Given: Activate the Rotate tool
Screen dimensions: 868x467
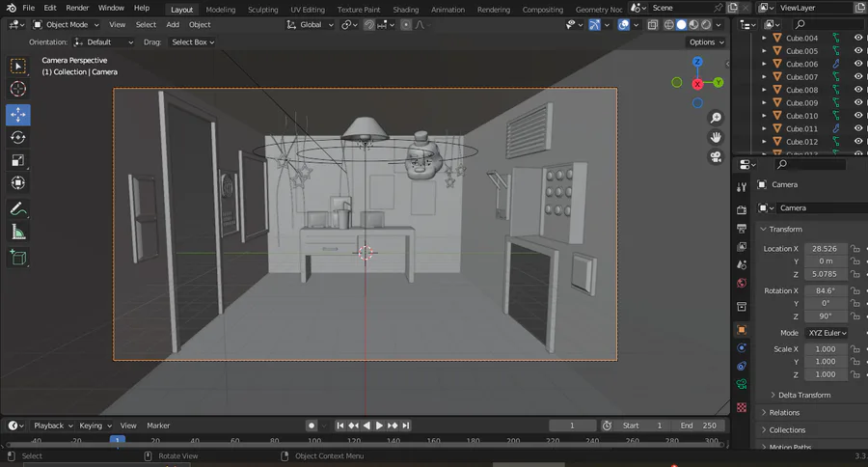Looking at the screenshot, I should [18, 137].
